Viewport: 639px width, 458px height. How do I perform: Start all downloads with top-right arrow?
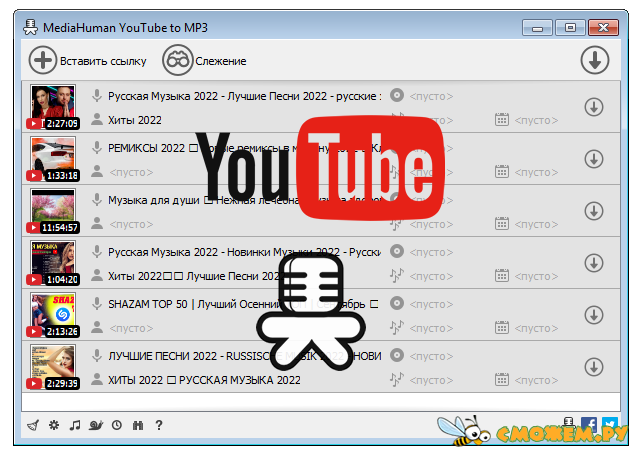point(595,60)
